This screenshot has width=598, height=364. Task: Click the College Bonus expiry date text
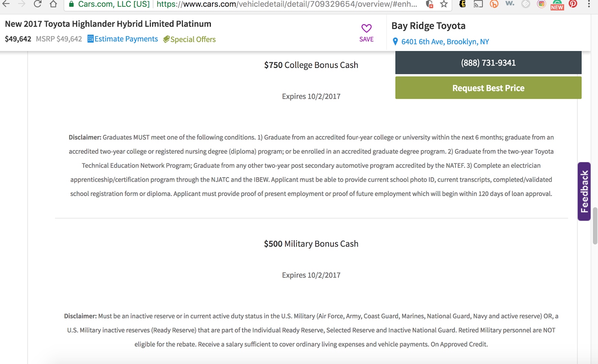[311, 96]
